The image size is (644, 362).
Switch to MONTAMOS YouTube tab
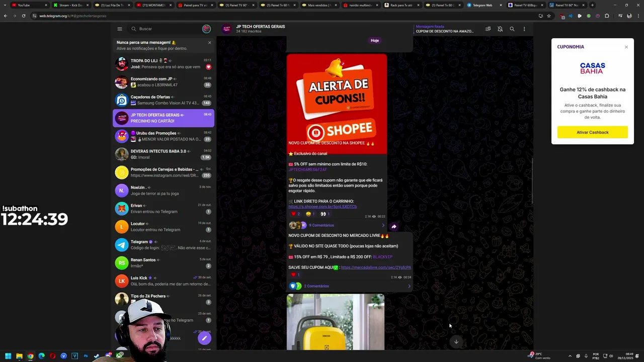154,5
